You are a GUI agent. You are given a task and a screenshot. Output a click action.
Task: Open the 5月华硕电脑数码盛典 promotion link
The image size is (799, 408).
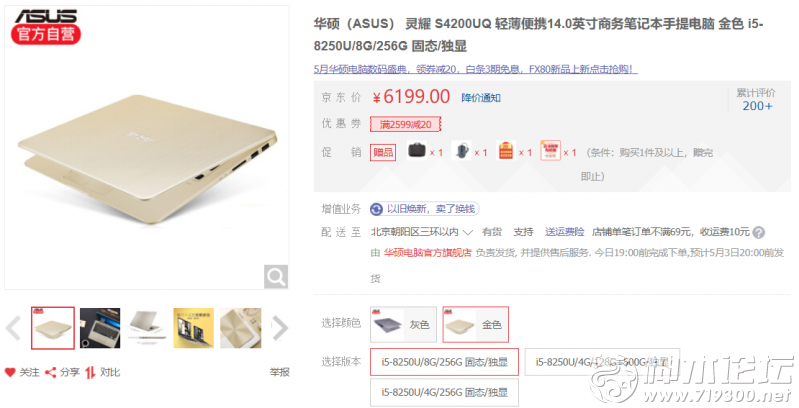(475, 69)
